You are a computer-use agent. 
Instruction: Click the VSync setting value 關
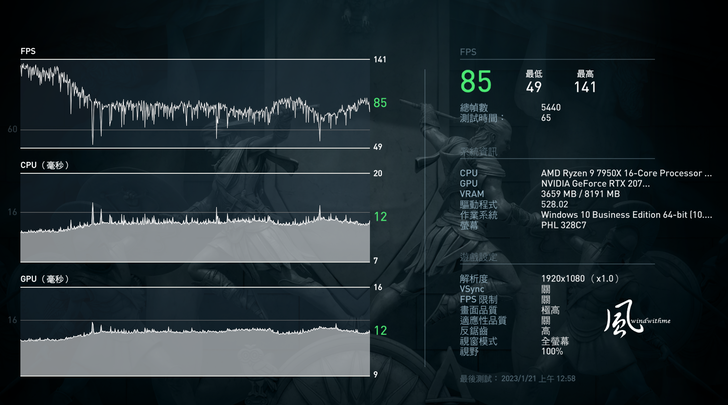click(x=546, y=289)
